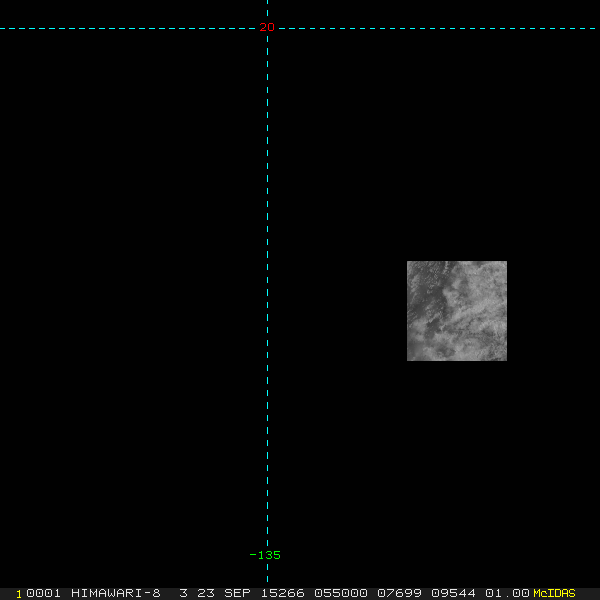Image resolution: width=600 pixels, height=600 pixels.
Task: Click the yellow frame number 1
Action: pos(19,594)
